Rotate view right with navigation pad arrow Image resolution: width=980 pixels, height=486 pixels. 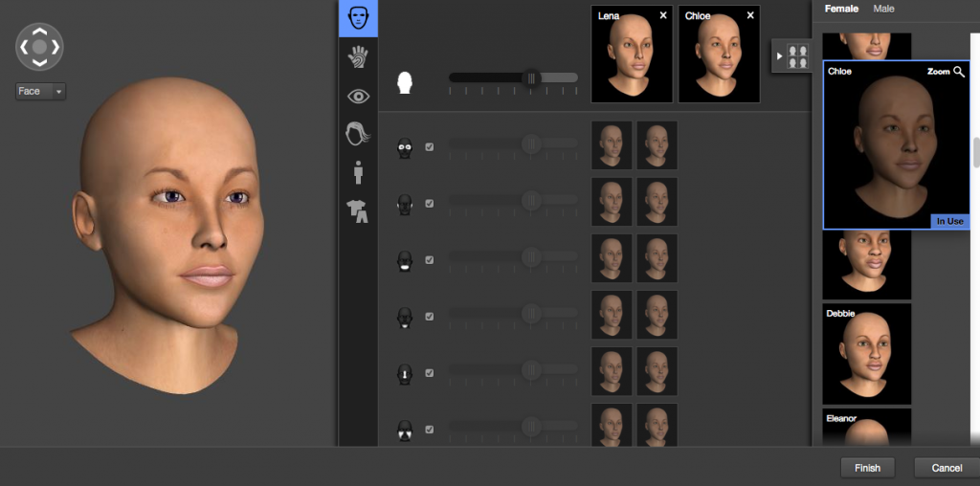click(x=55, y=46)
